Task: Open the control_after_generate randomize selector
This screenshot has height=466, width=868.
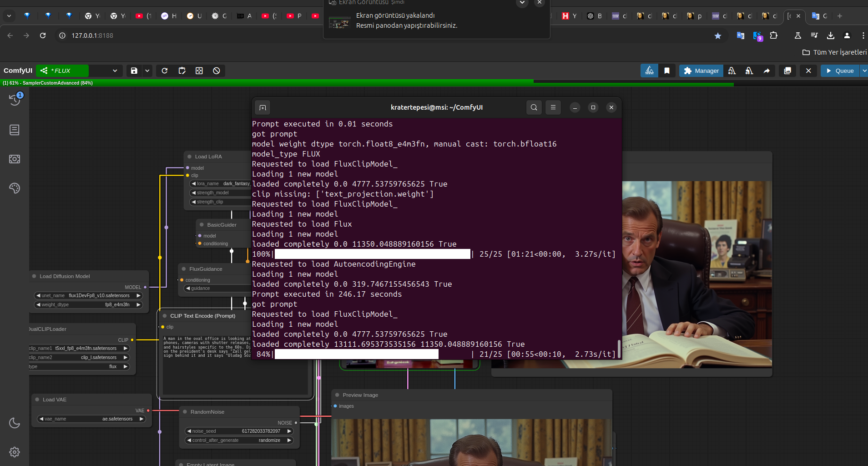Action: pos(239,440)
